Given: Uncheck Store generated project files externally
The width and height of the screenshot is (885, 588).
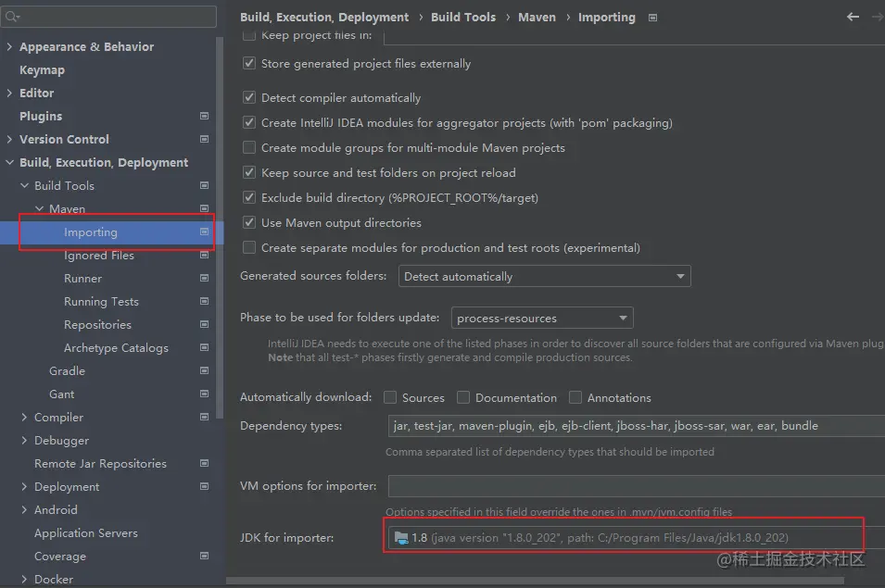Looking at the screenshot, I should 249,63.
